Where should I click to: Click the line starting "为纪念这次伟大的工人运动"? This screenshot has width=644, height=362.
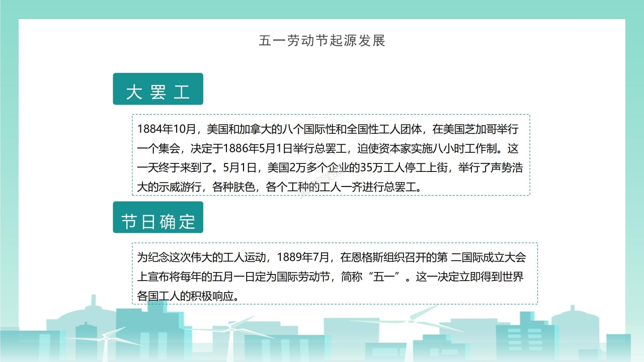click(332, 258)
